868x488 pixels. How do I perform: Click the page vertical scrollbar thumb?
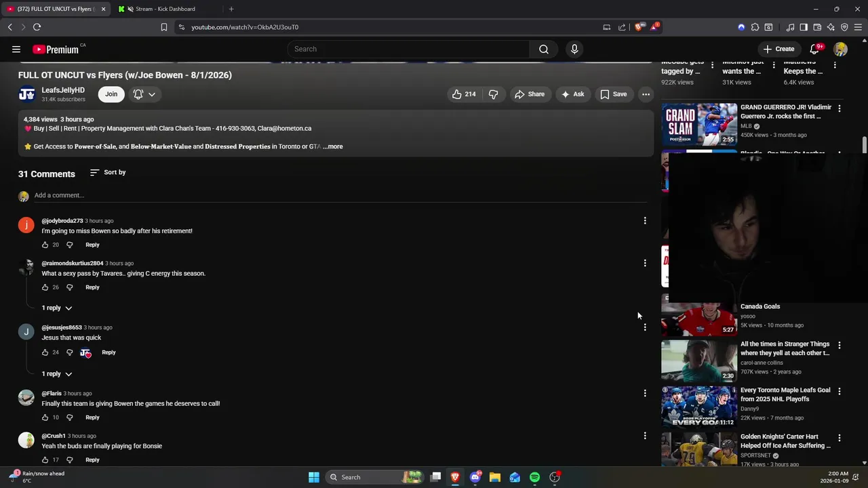click(x=864, y=144)
